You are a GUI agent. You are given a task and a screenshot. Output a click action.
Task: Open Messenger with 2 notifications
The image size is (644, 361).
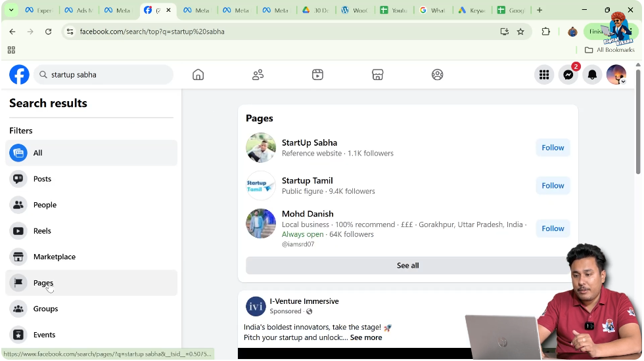[568, 75]
